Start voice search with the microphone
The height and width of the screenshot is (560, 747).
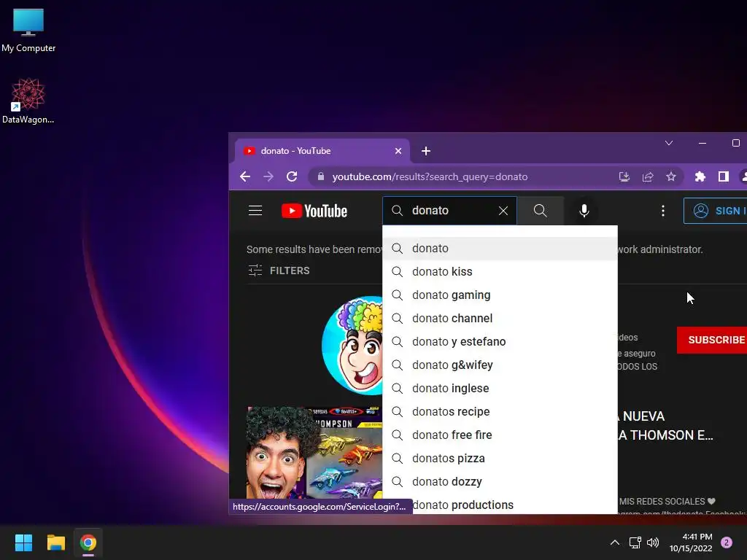tap(584, 211)
